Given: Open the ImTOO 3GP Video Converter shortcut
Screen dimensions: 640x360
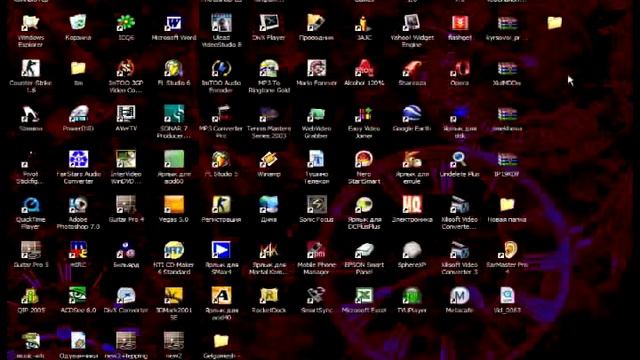Looking at the screenshot, I should pos(126,69).
